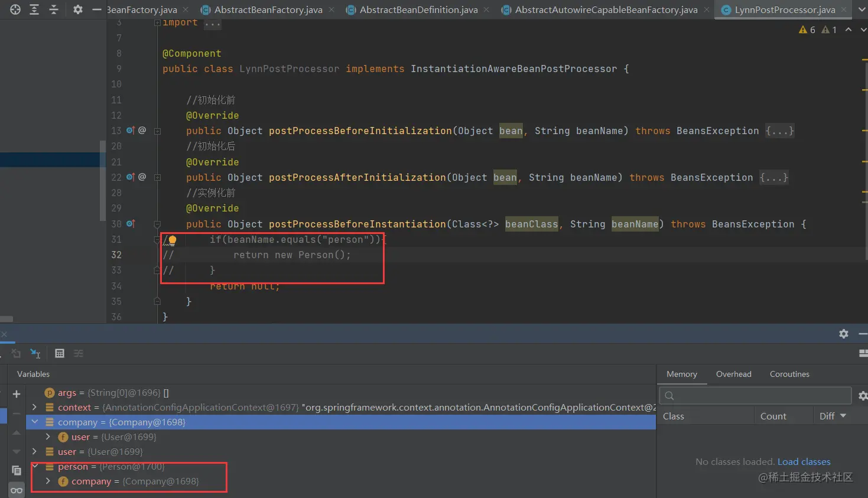This screenshot has height=498, width=868.
Task: Minimize the debug tool window
Action: point(863,334)
